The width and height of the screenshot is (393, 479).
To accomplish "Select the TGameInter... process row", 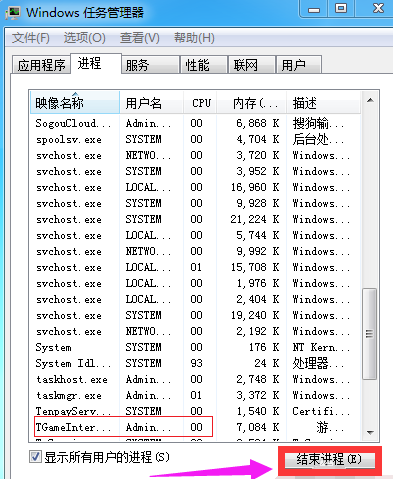I will 195,427.
